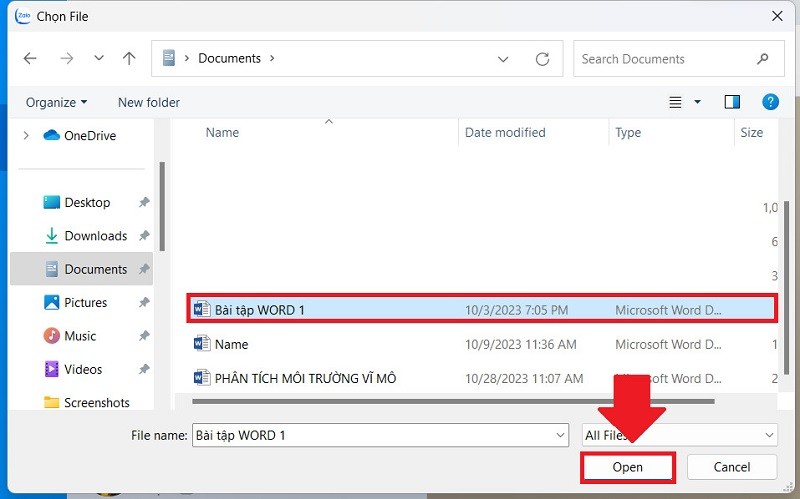Click the Zalo icon in title bar

tap(22, 16)
